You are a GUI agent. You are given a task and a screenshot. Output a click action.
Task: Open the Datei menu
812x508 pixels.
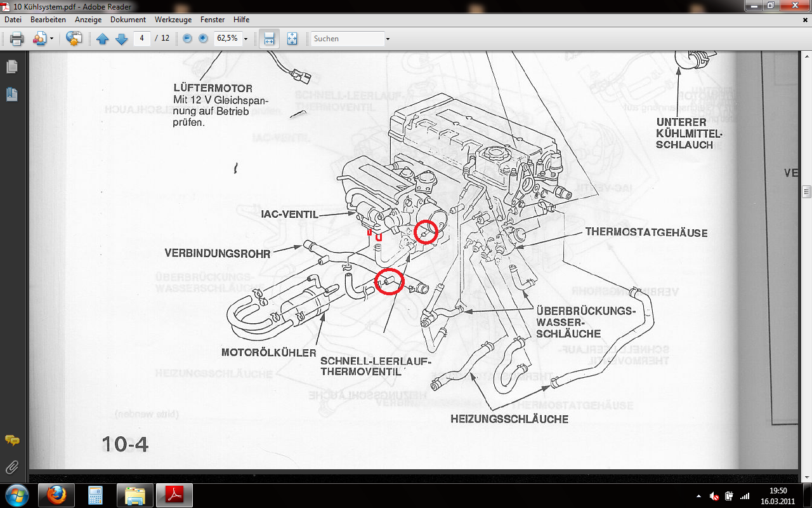coord(13,20)
